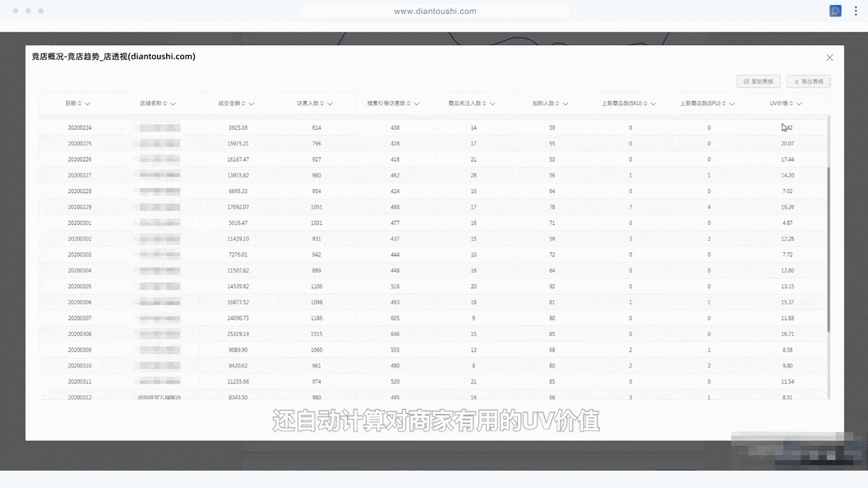Viewport: 868px width, 488px height.
Task: Sort by 上新商品数(SPU) column sort icon
Action: 724,104
